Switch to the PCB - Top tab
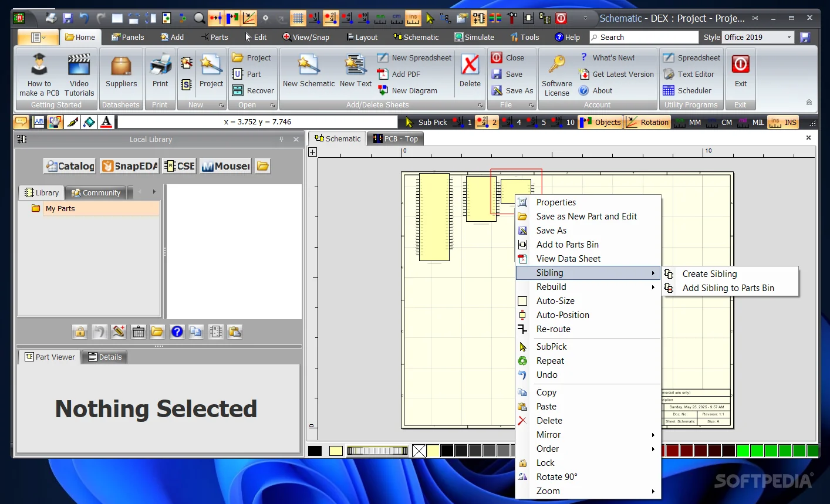830x504 pixels. (x=394, y=138)
